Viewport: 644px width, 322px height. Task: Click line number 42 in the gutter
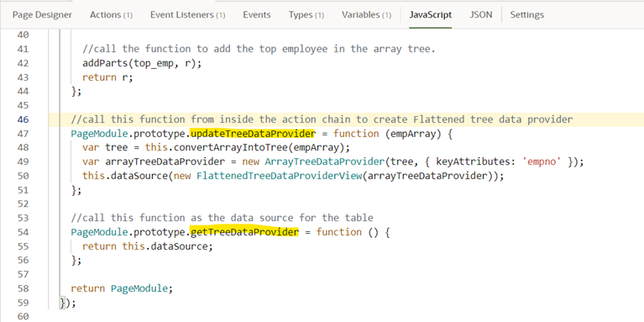click(23, 63)
